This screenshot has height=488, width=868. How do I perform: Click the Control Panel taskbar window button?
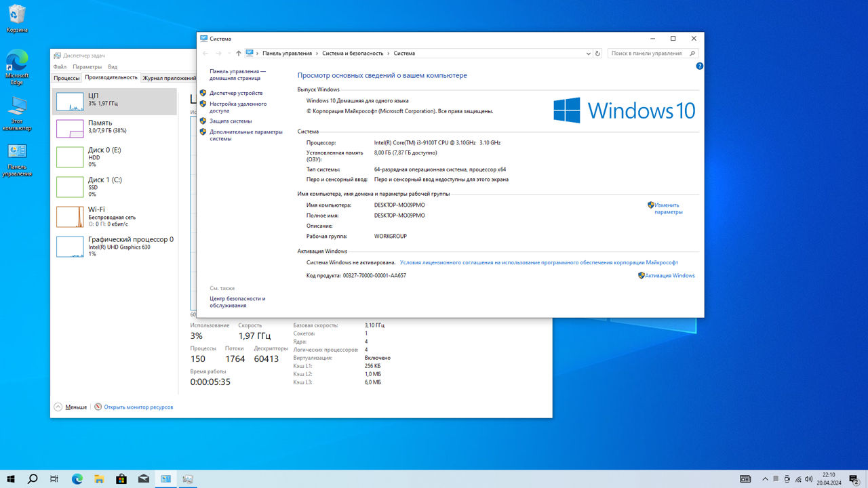coord(166,479)
